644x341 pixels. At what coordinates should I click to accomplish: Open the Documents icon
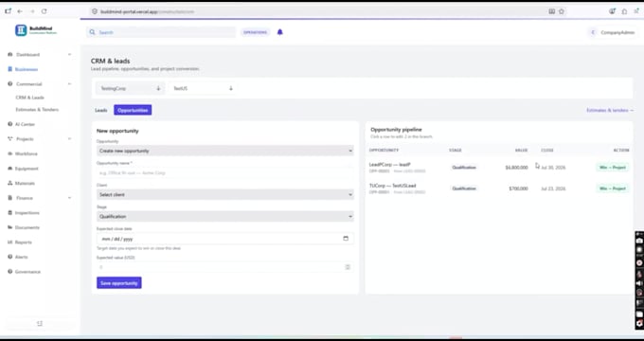[10, 227]
